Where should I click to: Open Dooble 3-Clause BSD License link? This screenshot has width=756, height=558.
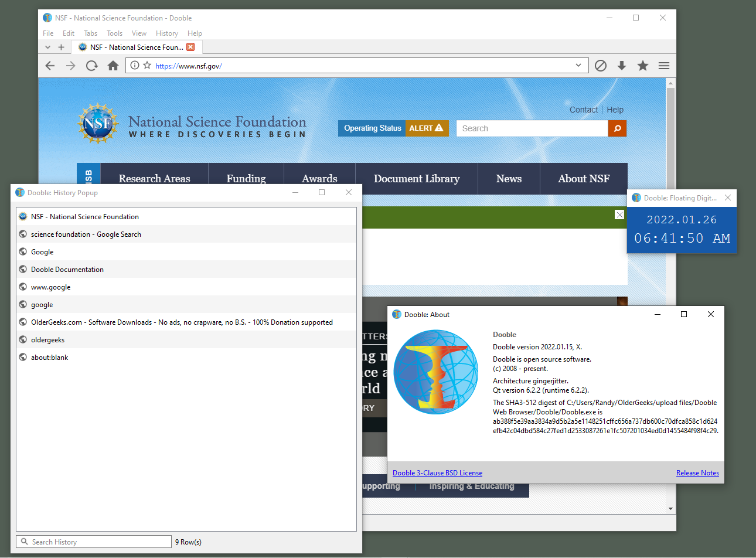[x=437, y=473]
